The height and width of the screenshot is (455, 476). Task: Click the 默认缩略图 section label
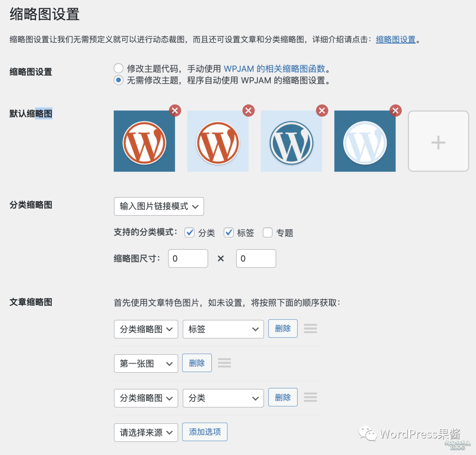[31, 114]
